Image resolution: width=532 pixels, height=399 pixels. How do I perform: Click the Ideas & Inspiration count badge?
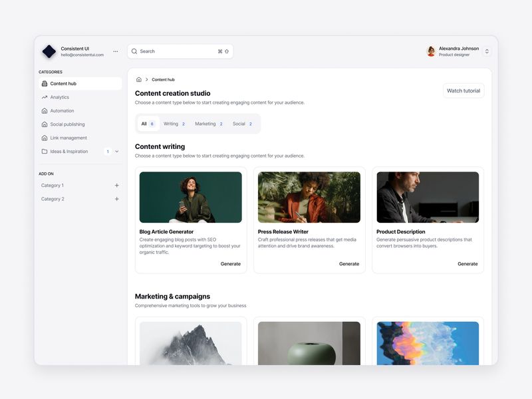[x=108, y=151]
